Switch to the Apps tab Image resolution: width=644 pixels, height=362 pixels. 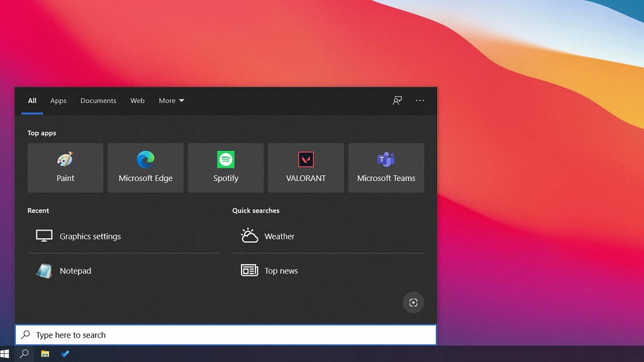click(x=58, y=101)
